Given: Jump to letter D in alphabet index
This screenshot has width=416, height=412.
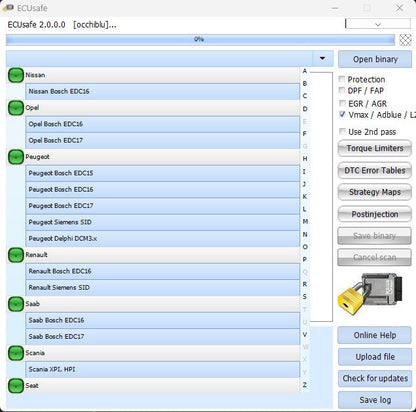Looking at the screenshot, I should pyautogui.click(x=305, y=109).
